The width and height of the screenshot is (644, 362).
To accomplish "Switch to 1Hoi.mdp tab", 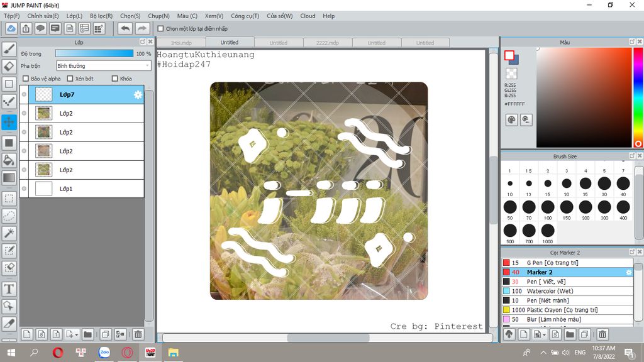I will tap(181, 43).
